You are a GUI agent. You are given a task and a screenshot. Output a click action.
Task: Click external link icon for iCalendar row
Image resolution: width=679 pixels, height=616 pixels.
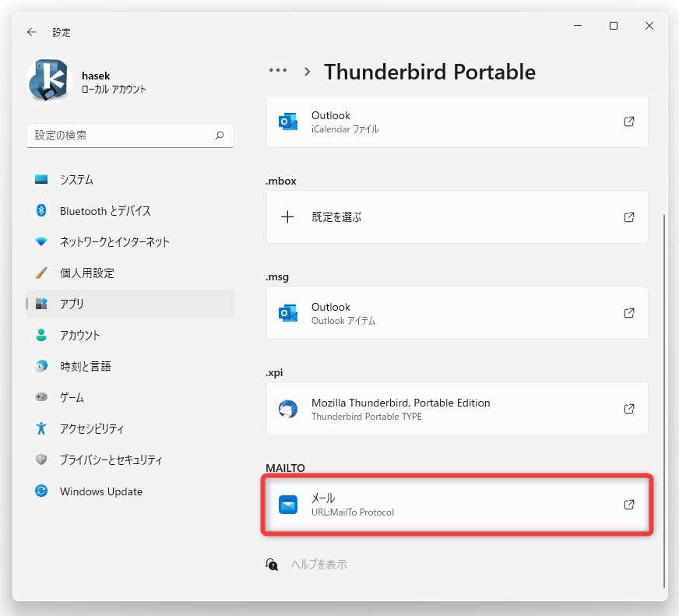tap(628, 121)
